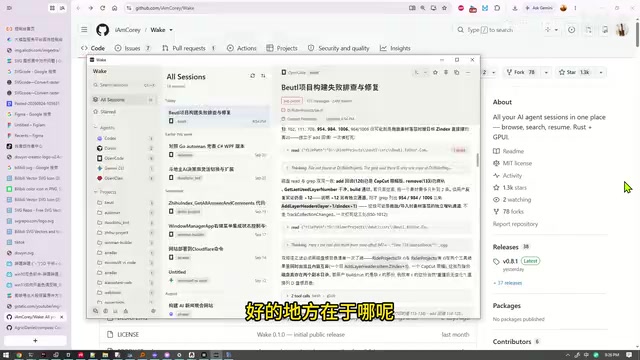The width and height of the screenshot is (640, 360).
Task: Change sort order of All Sessions
Action: (263, 76)
